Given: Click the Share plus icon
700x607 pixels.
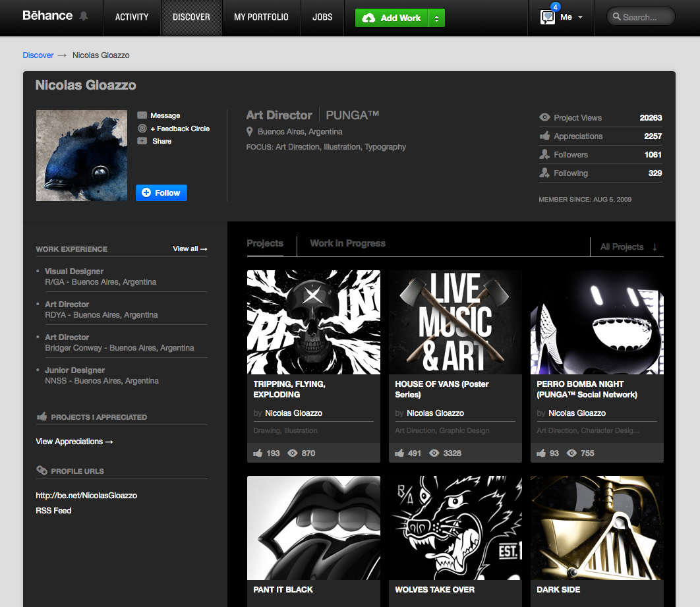Looking at the screenshot, I should point(142,140).
